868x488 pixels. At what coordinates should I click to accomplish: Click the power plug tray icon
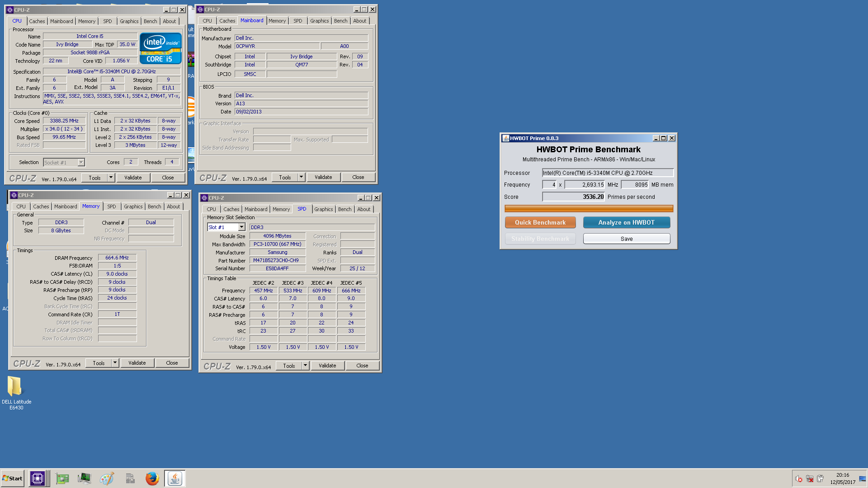tap(821, 479)
